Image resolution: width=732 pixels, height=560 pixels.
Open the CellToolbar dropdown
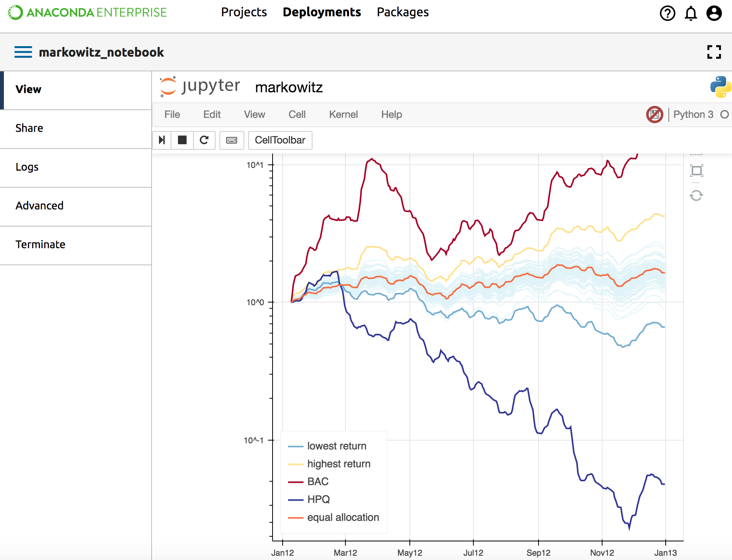(x=280, y=140)
